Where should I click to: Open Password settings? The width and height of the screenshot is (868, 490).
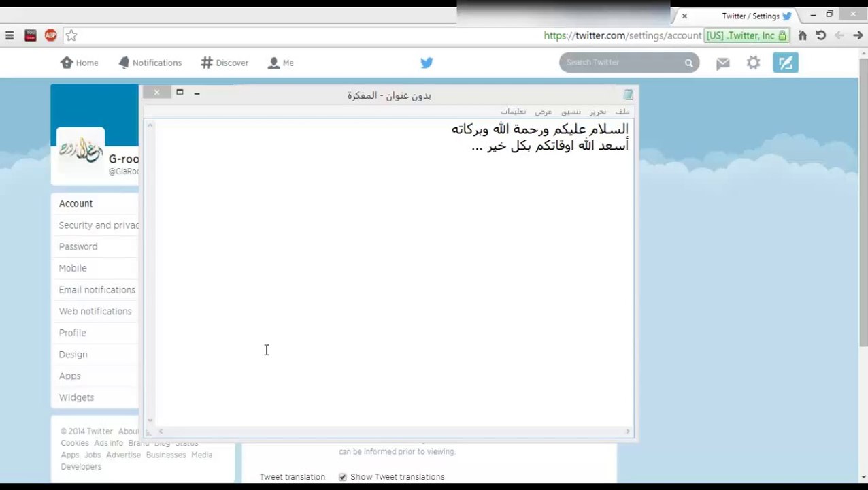[78, 246]
